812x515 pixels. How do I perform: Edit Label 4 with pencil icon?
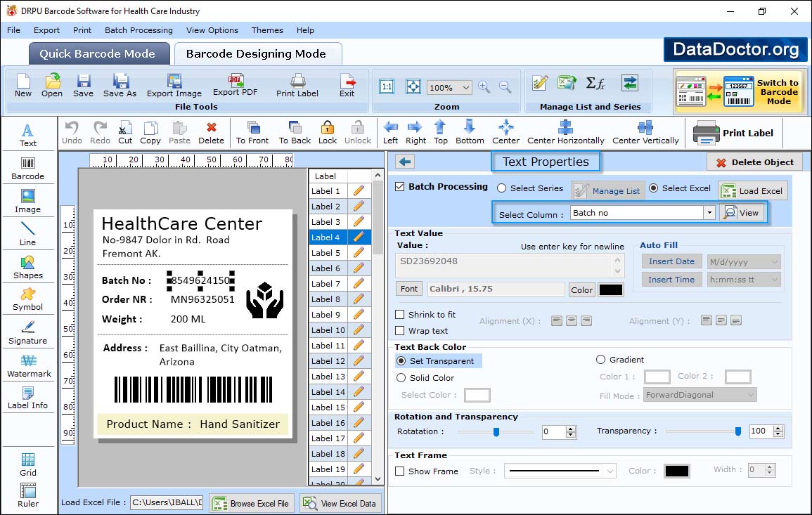[x=359, y=237]
